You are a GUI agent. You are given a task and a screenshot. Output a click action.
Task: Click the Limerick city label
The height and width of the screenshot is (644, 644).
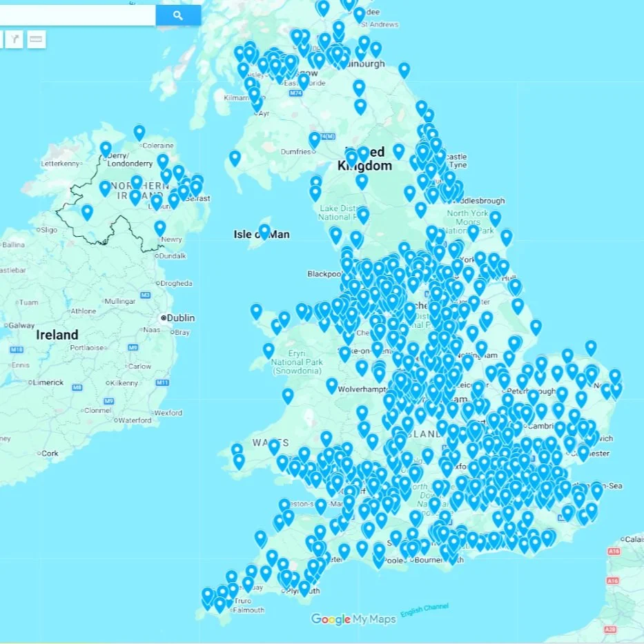pos(48,382)
